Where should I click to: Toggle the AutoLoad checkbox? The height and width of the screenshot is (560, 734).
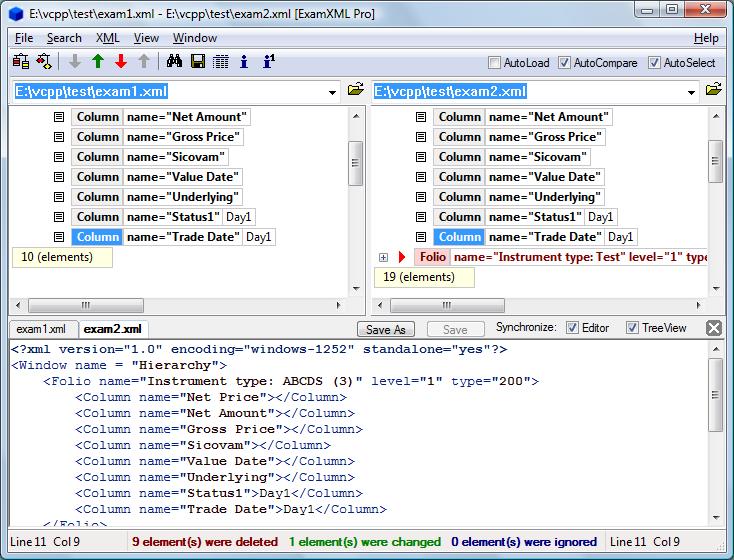495,63
